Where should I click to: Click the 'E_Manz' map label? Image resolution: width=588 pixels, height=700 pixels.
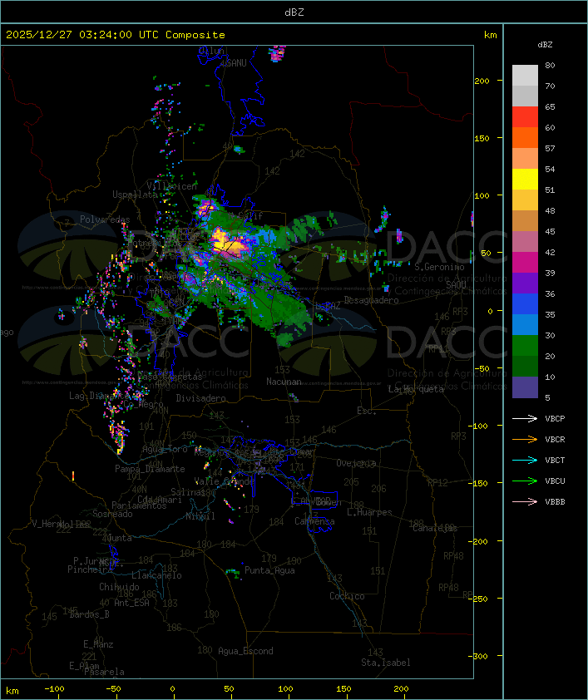tap(98, 644)
